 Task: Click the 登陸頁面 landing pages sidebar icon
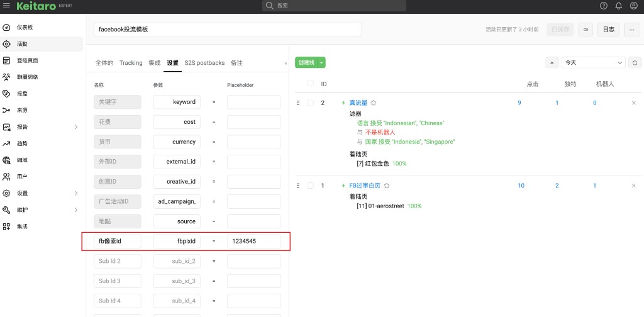(x=6, y=60)
